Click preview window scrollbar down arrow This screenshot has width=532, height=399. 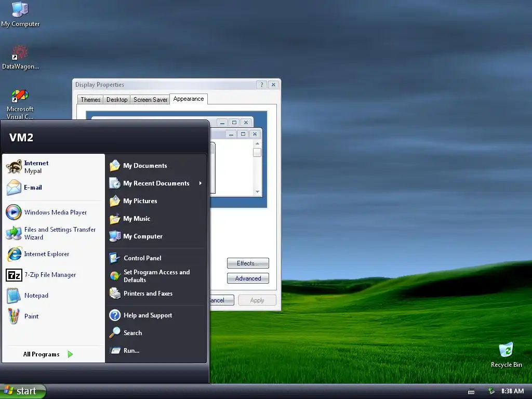click(x=257, y=192)
